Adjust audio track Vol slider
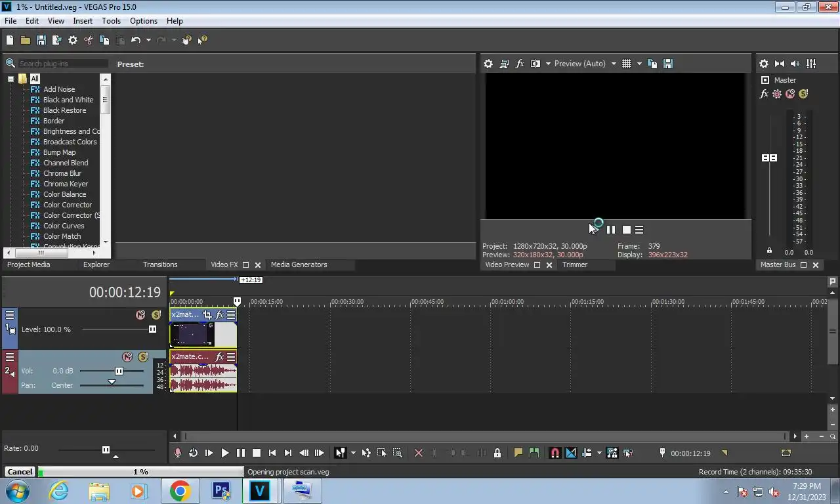Viewport: 840px width, 504px height. pyautogui.click(x=119, y=371)
